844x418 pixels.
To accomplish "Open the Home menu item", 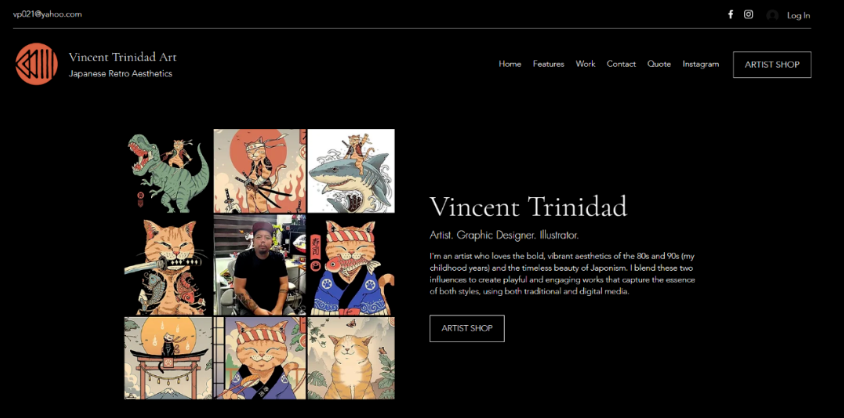I will click(x=510, y=64).
